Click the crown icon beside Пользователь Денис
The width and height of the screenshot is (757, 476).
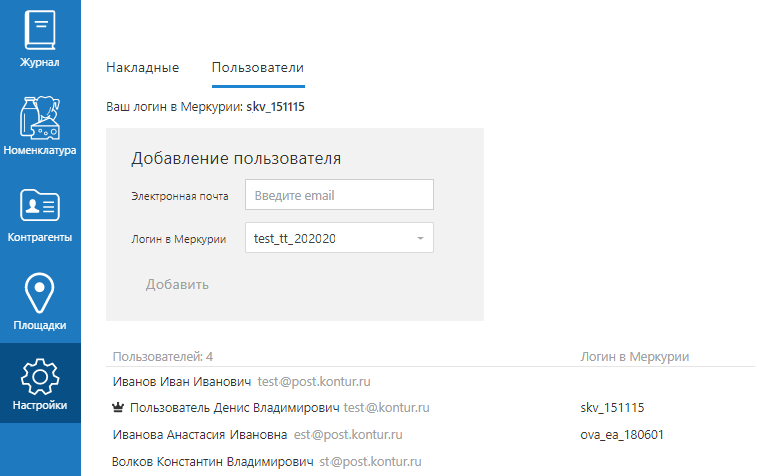click(x=118, y=408)
